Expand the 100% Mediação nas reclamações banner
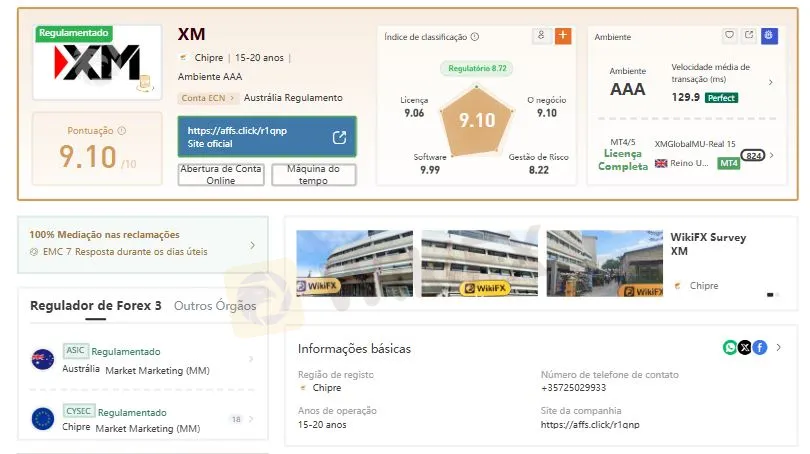 tap(252, 245)
